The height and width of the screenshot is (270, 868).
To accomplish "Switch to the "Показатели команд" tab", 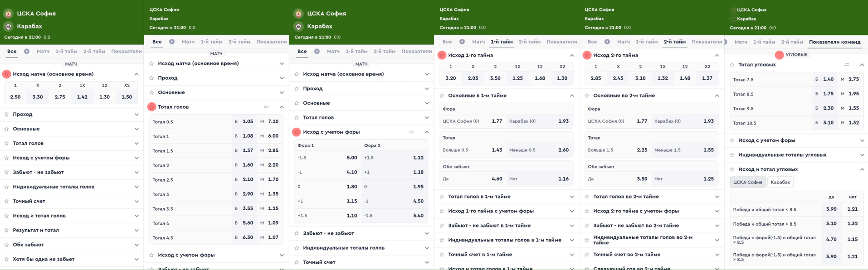I will (835, 42).
